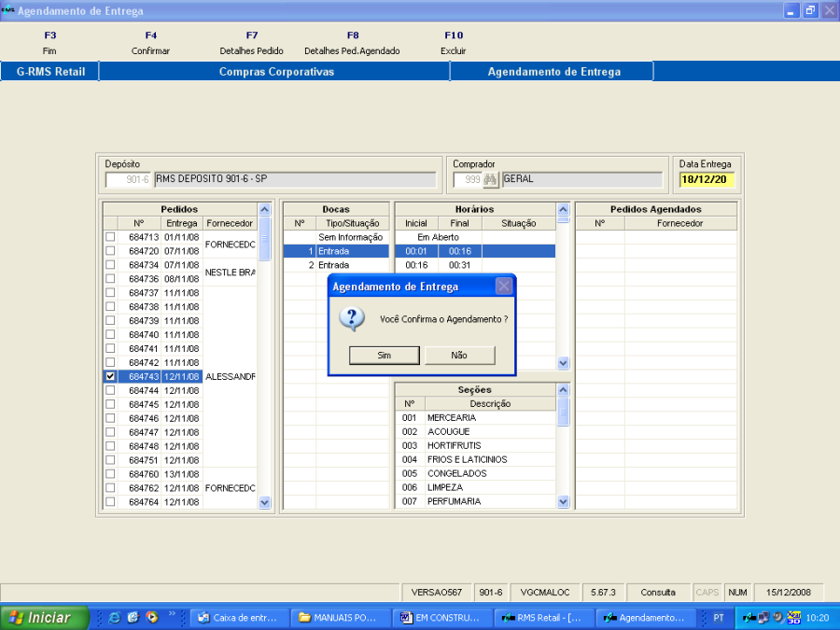This screenshot has width=840, height=630.
Task: Check the box for order 684713
Action: coord(110,237)
